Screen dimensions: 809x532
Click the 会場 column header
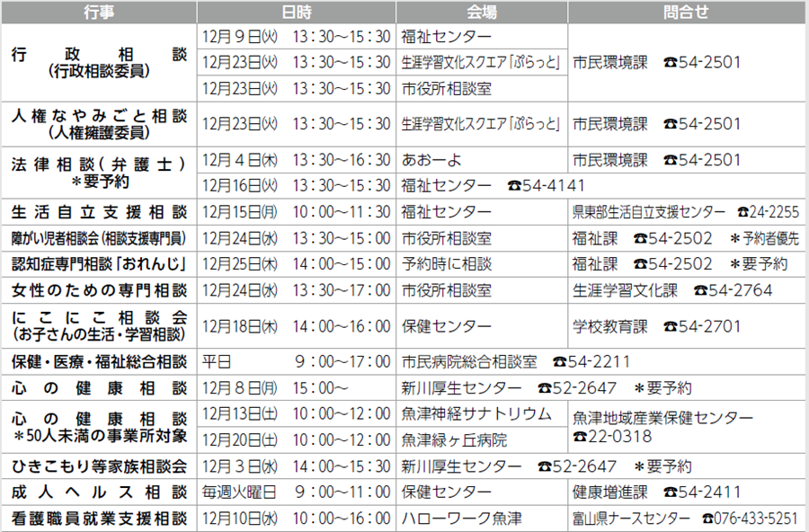tap(481, 12)
